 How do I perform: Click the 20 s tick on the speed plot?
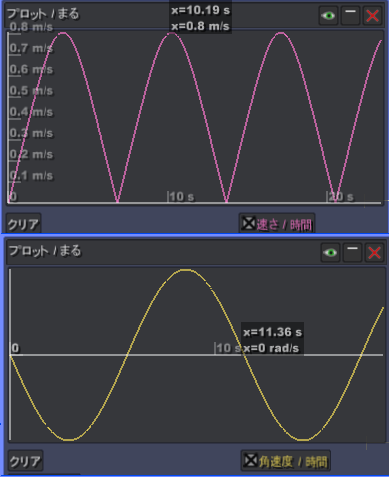tap(340, 197)
